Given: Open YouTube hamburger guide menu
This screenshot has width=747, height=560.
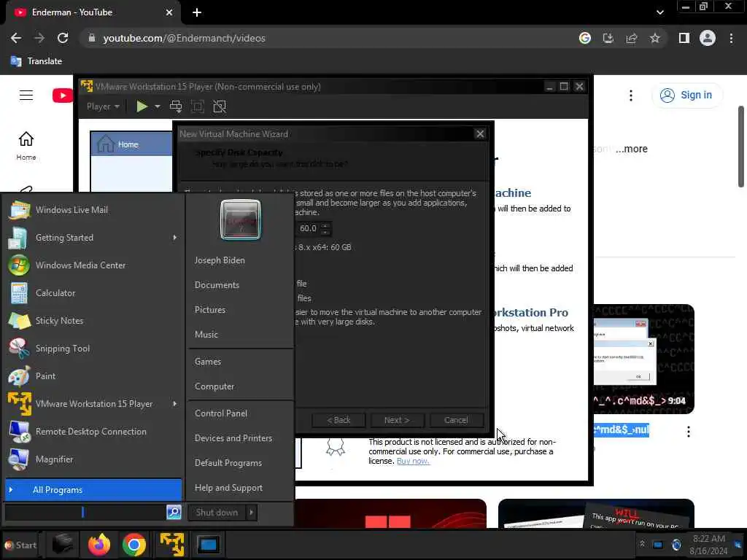Looking at the screenshot, I should pyautogui.click(x=26, y=96).
